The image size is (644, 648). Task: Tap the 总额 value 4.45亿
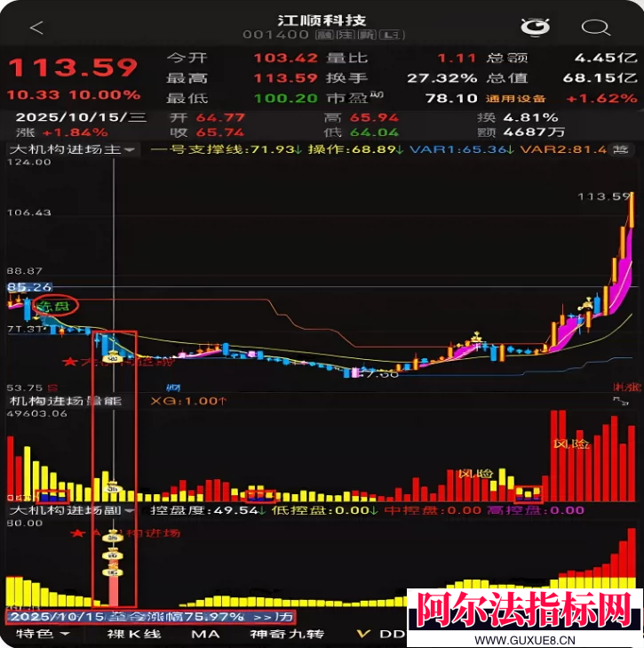606,58
